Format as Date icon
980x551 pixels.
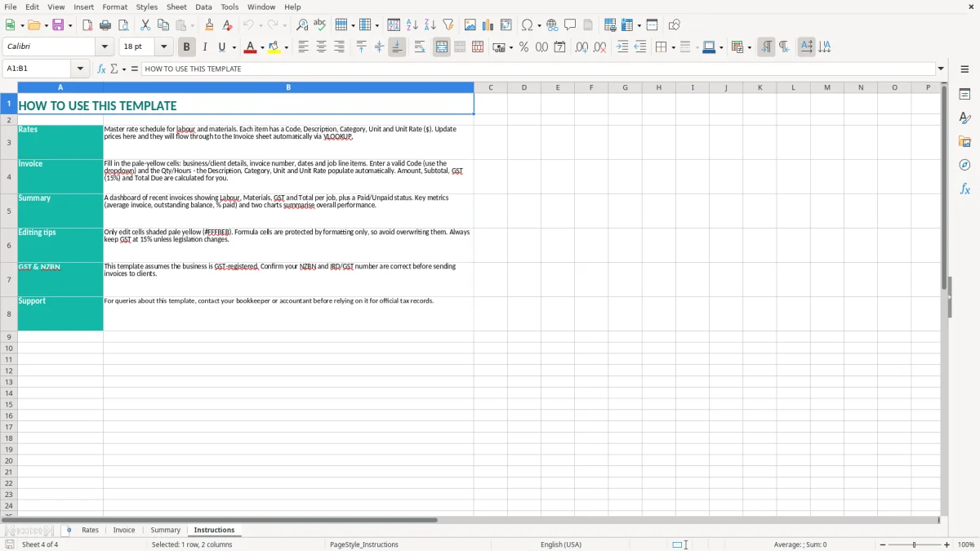(559, 47)
